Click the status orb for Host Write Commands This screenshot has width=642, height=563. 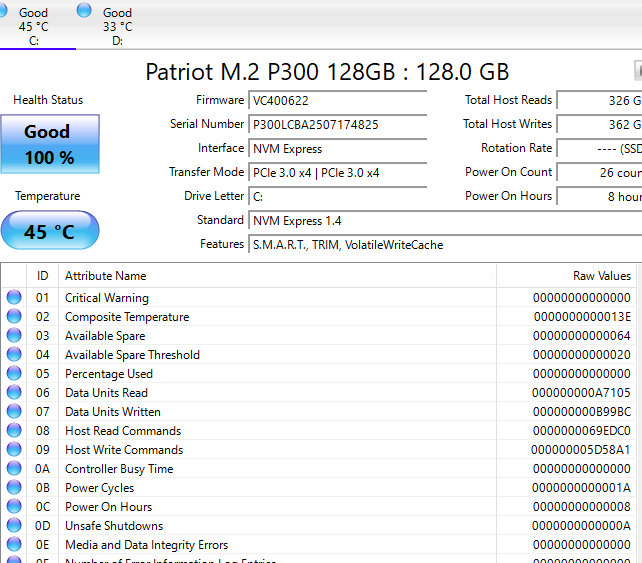(x=14, y=449)
